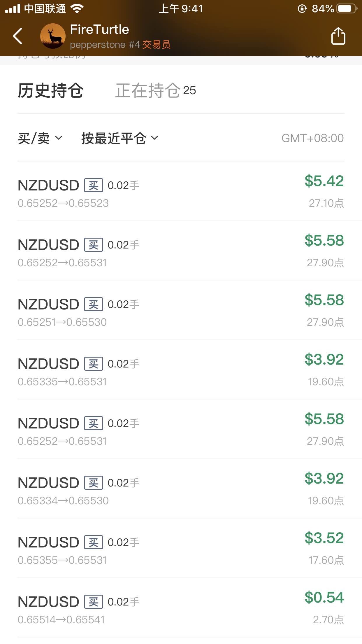Tap 买 badge on $0.54 trade
The width and height of the screenshot is (362, 644).
click(94, 602)
